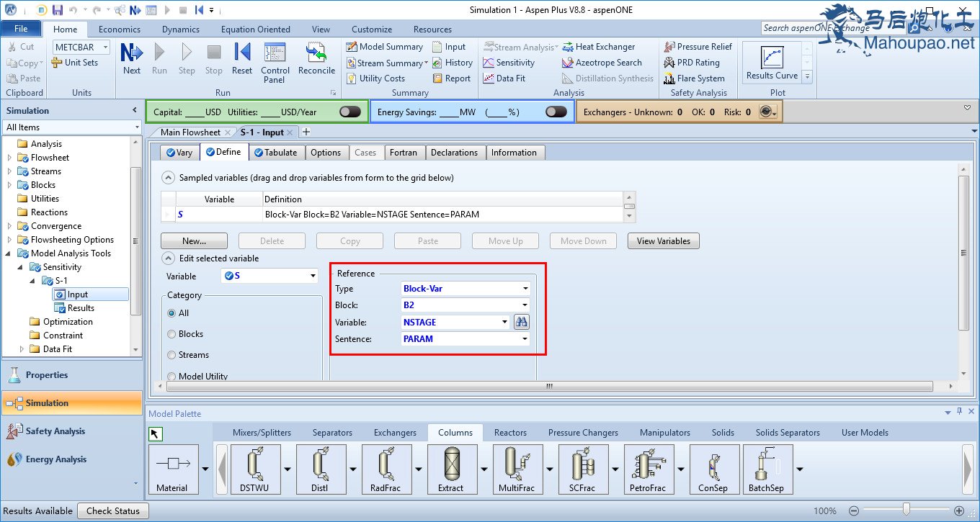Open the Report file

coord(451,78)
